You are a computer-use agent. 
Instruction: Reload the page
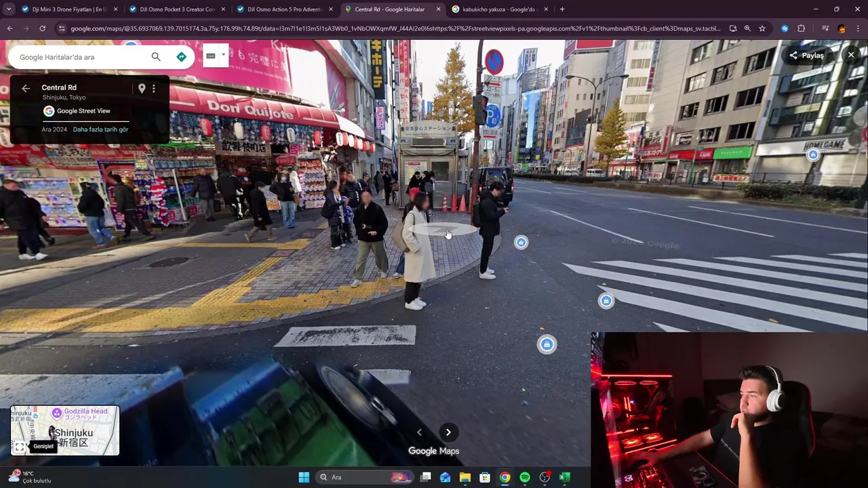(x=42, y=28)
